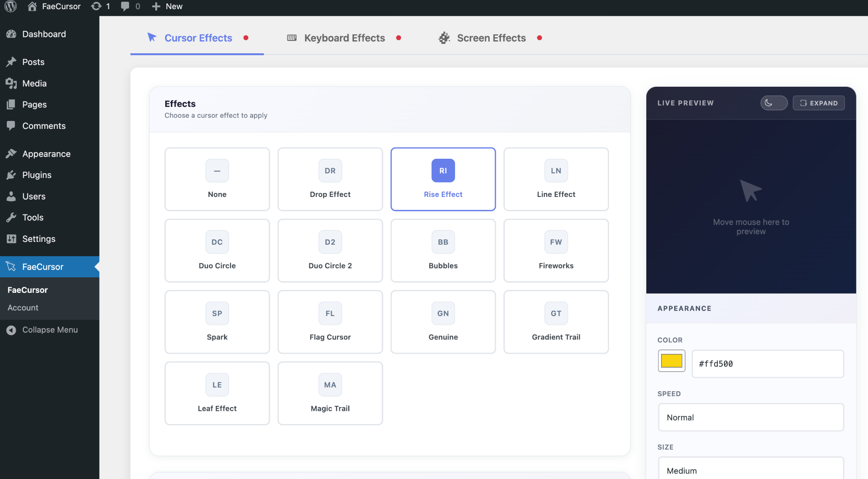Screen dimensions: 868x479
Task: Choose the Bubbles BB effect icon
Action: 443,242
